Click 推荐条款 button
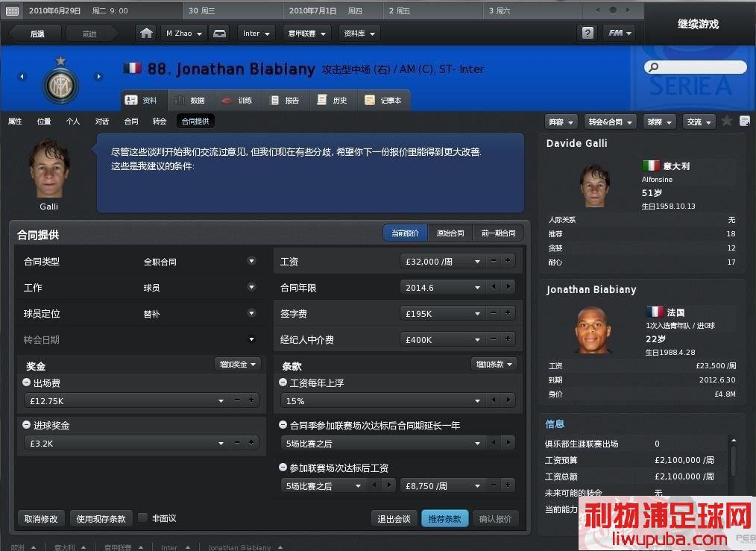This screenshot has height=551, width=756. (x=444, y=519)
